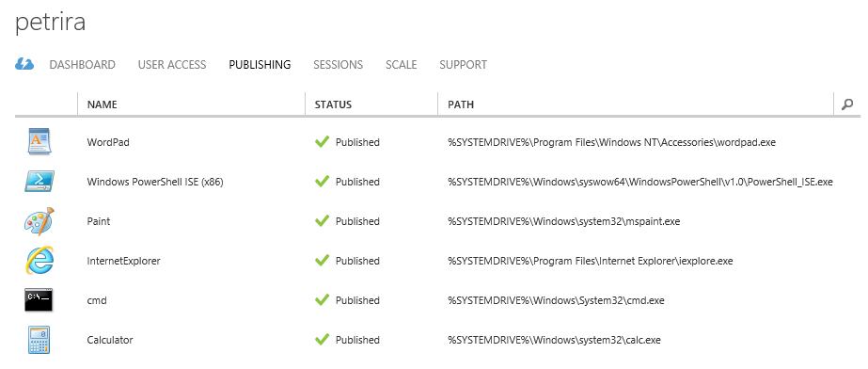Viewport: 868px width, 369px height.
Task: Click the PUBLISHING tab
Action: coord(260,65)
